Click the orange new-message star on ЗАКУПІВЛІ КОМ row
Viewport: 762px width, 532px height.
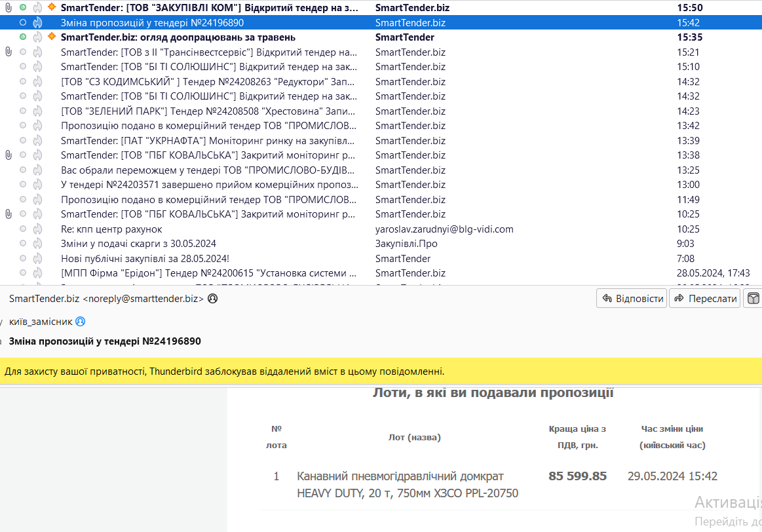click(52, 7)
